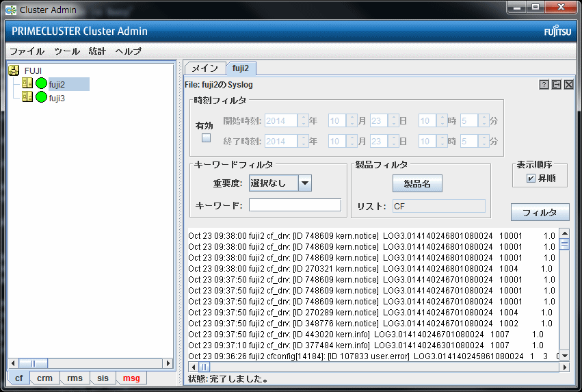Click the green status circle beside fuji3
Image resolution: width=582 pixels, height=392 pixels.
(41, 97)
